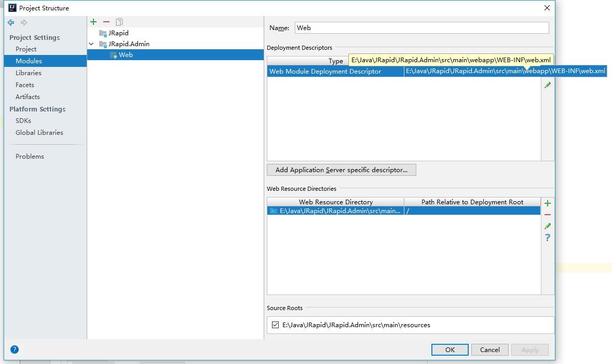Add Application Server specific descriptor
Screen dimensions: 612x364
341,170
